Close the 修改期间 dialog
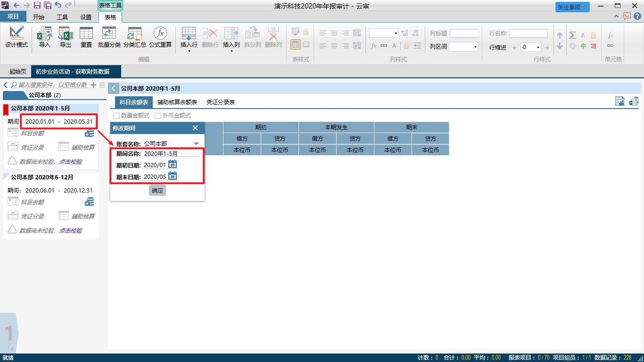 (x=195, y=128)
